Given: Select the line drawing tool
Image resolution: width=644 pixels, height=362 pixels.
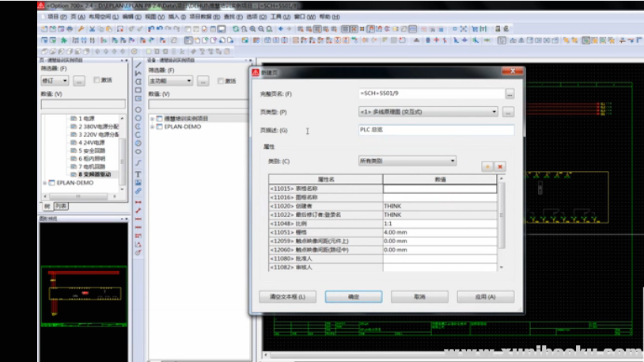Looking at the screenshot, I should [138, 63].
